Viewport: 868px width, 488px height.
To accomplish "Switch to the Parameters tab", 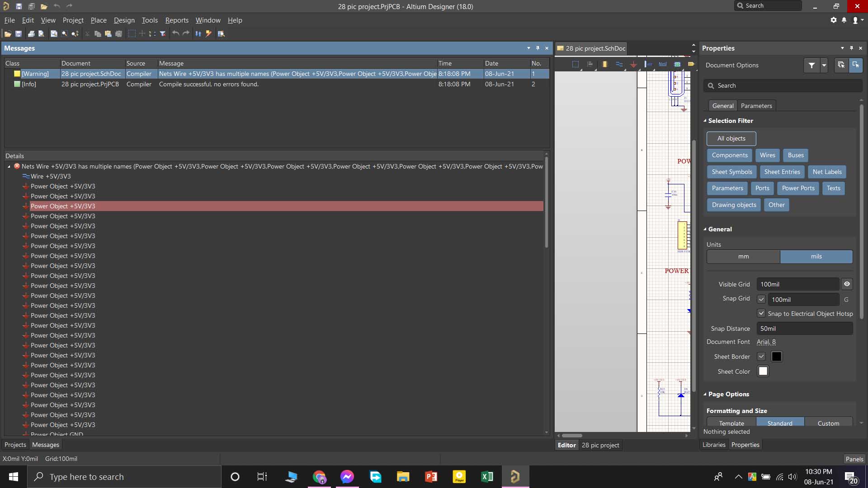I will coord(756,106).
